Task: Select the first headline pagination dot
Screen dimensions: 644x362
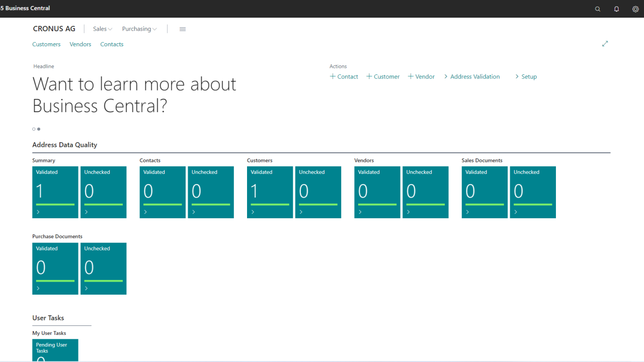Action: pyautogui.click(x=34, y=129)
